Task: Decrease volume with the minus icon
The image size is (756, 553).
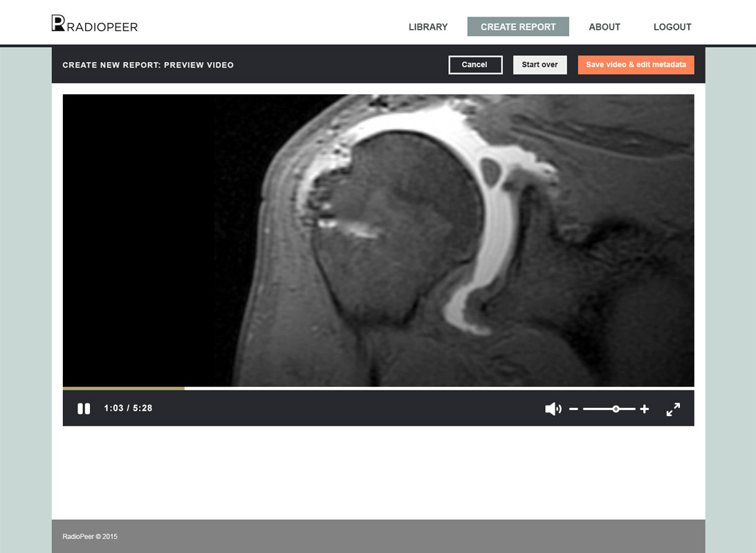Action: click(x=573, y=409)
